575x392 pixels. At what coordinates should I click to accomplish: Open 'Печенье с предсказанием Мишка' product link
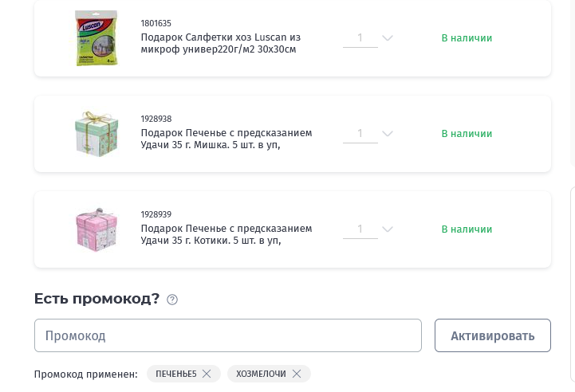point(226,139)
